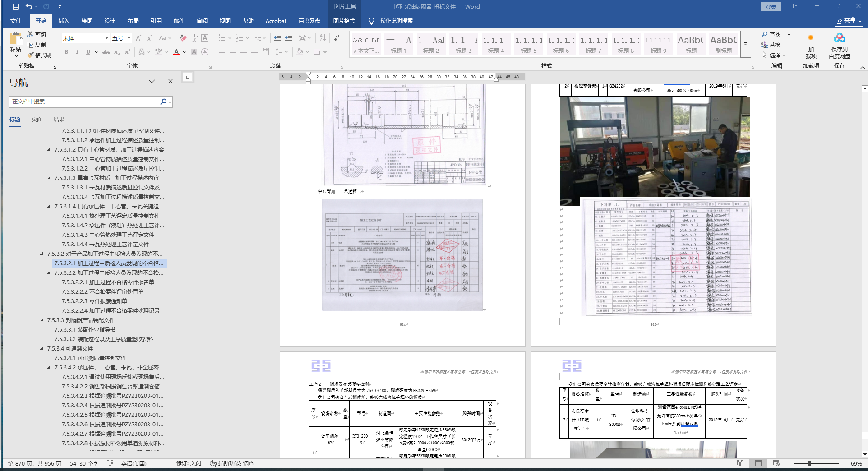
Task: Toggle underline formatting
Action: pyautogui.click(x=88, y=52)
